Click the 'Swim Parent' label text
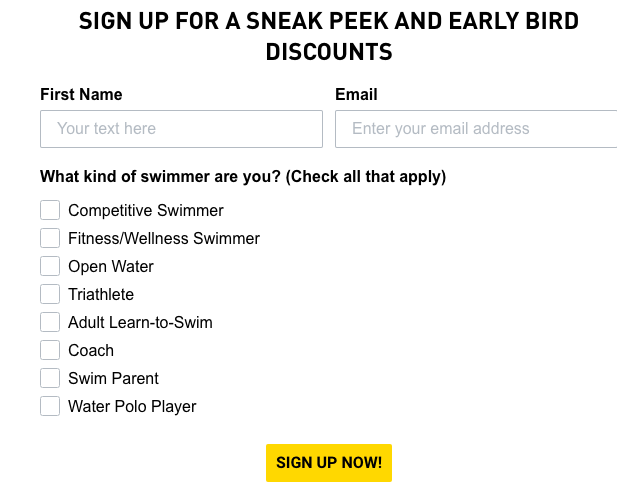This screenshot has width=617, height=487. (x=113, y=379)
